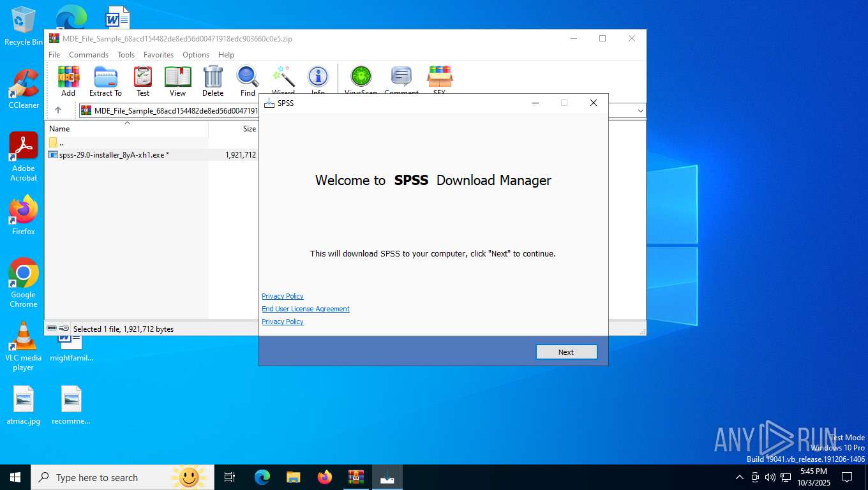The width and height of the screenshot is (868, 490).
Task: Open the first Privacy Policy link
Action: (x=283, y=296)
